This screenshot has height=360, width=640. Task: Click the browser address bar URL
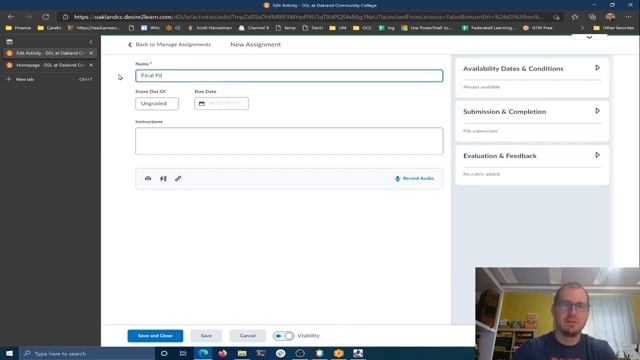tap(308, 17)
